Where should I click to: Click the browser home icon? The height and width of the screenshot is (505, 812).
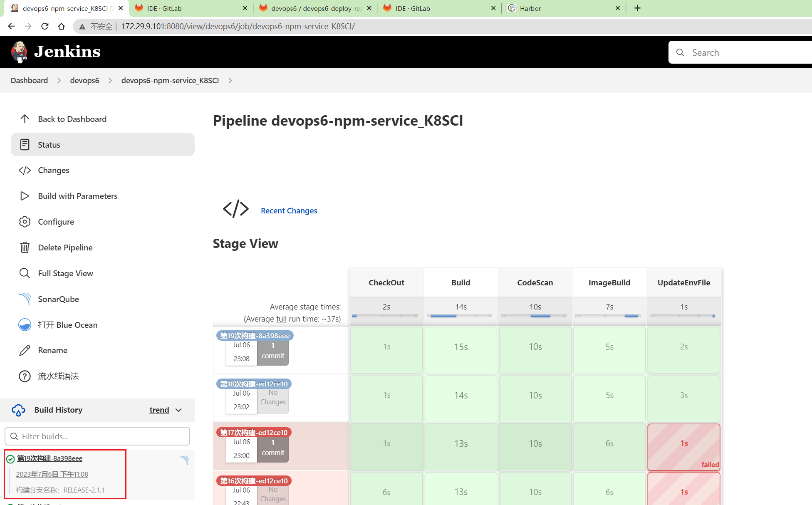pyautogui.click(x=61, y=26)
